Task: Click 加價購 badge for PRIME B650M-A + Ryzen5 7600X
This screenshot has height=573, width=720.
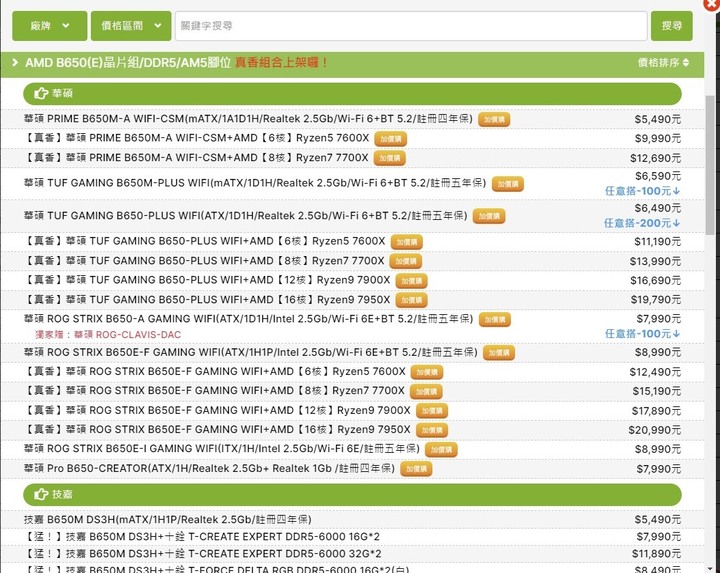Action: point(391,139)
